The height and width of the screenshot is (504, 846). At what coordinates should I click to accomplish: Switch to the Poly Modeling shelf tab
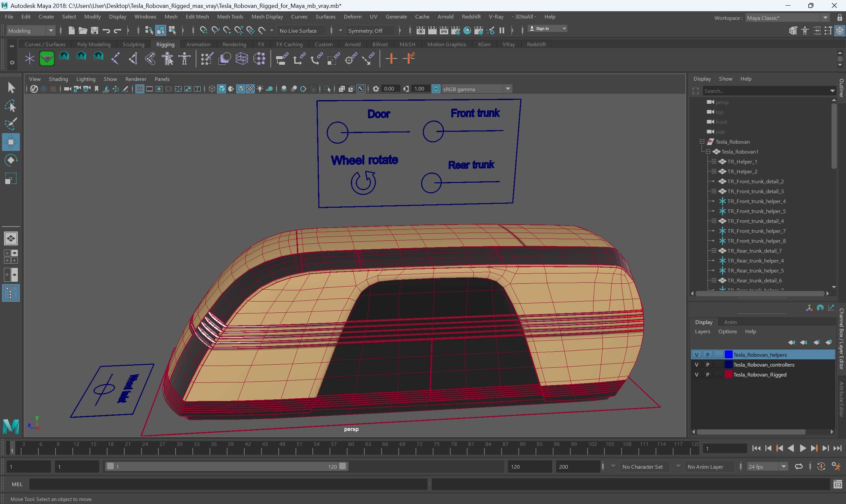[94, 44]
